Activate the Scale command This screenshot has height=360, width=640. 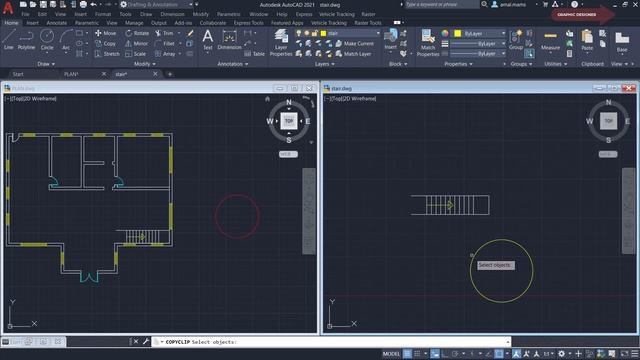(136, 54)
